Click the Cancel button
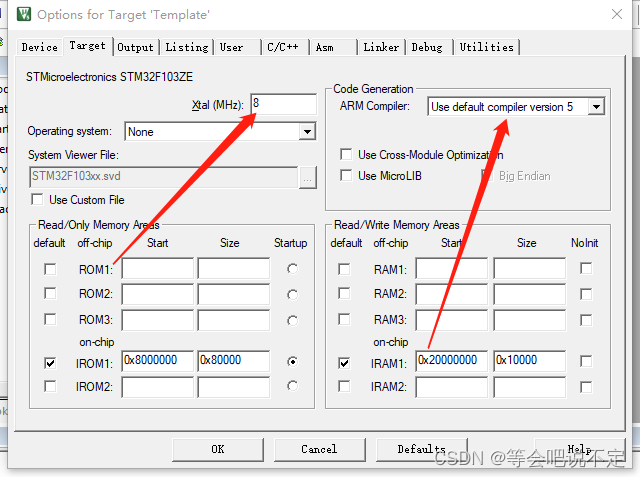 coord(320,450)
